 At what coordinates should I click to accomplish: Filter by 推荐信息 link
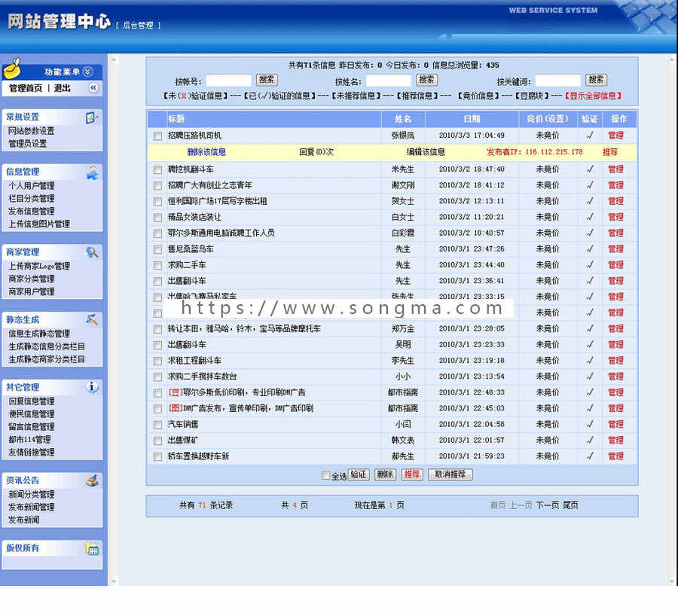tap(417, 96)
